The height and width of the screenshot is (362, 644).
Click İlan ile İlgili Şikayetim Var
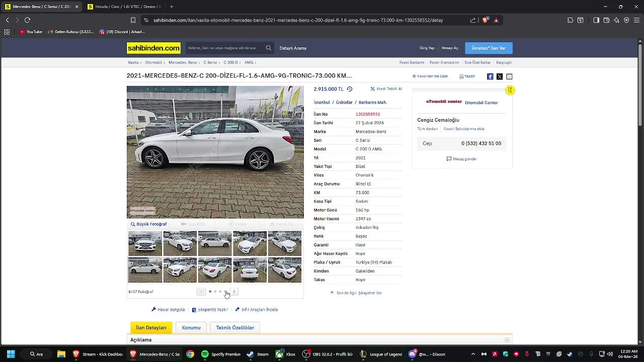click(356, 293)
